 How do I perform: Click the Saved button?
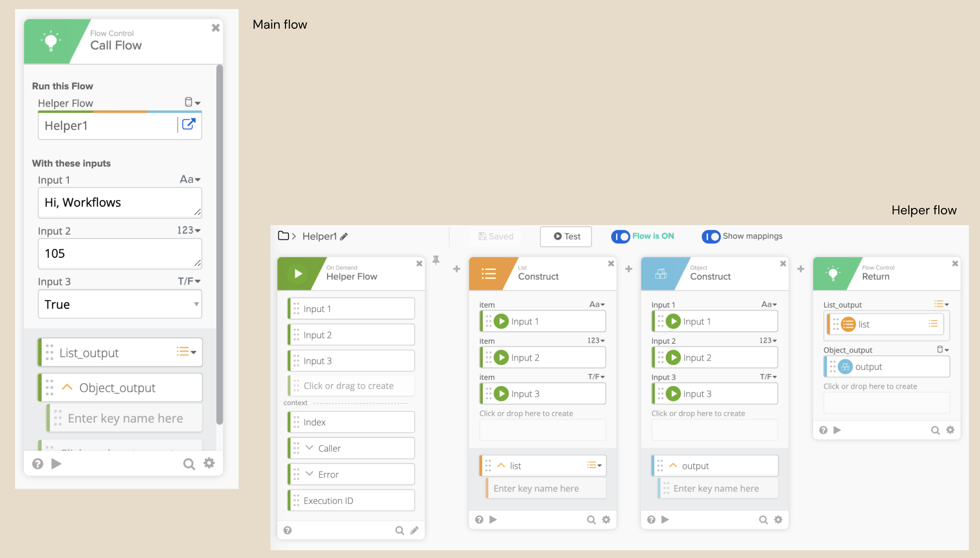pos(495,236)
